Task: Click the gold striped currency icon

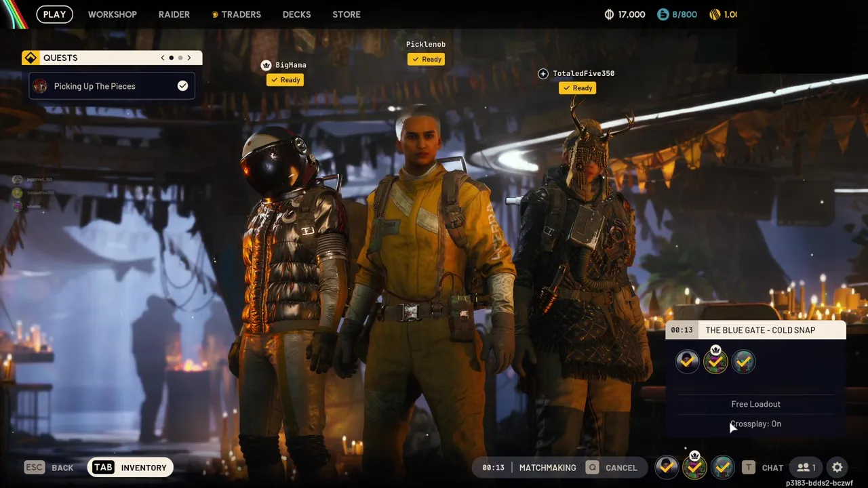Action: tap(715, 14)
